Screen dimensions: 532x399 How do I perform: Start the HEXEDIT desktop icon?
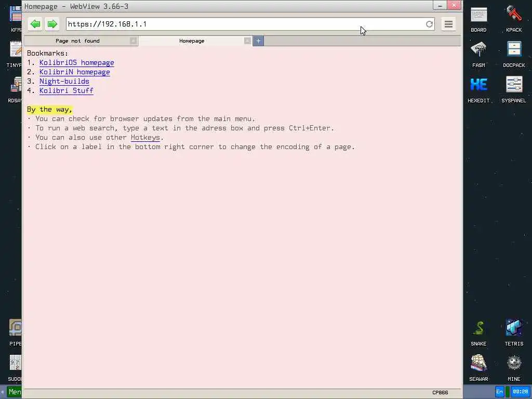[478, 90]
